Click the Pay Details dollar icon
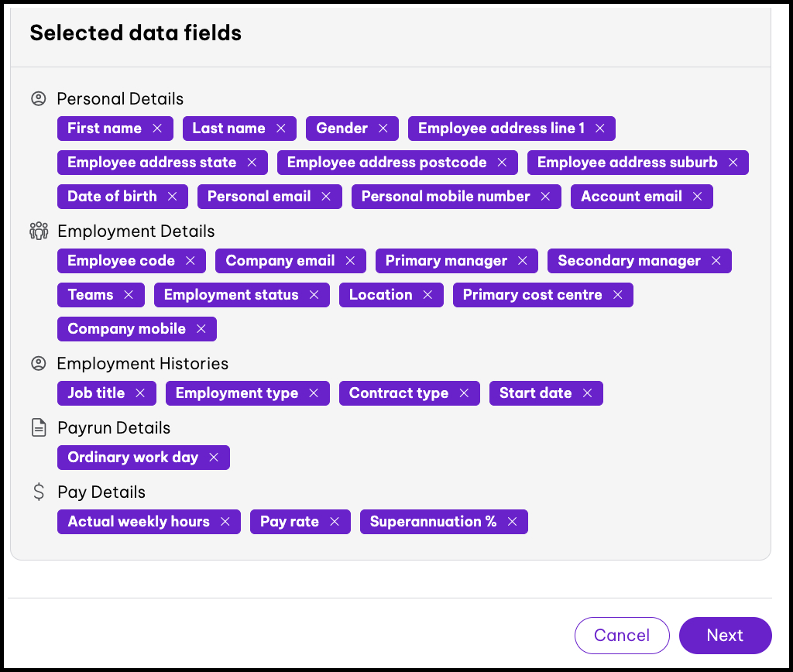Viewport: 793px width, 672px height. tap(38, 492)
